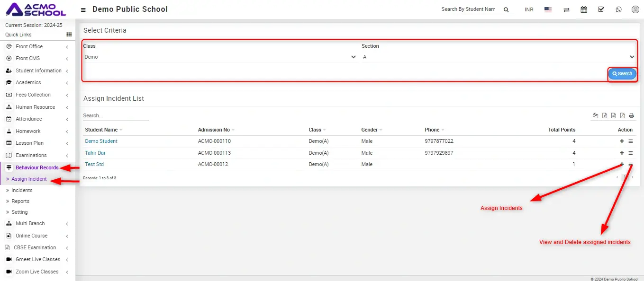The height and width of the screenshot is (281, 644).
Task: Click the WhatsApp icon in header
Action: pyautogui.click(x=618, y=9)
